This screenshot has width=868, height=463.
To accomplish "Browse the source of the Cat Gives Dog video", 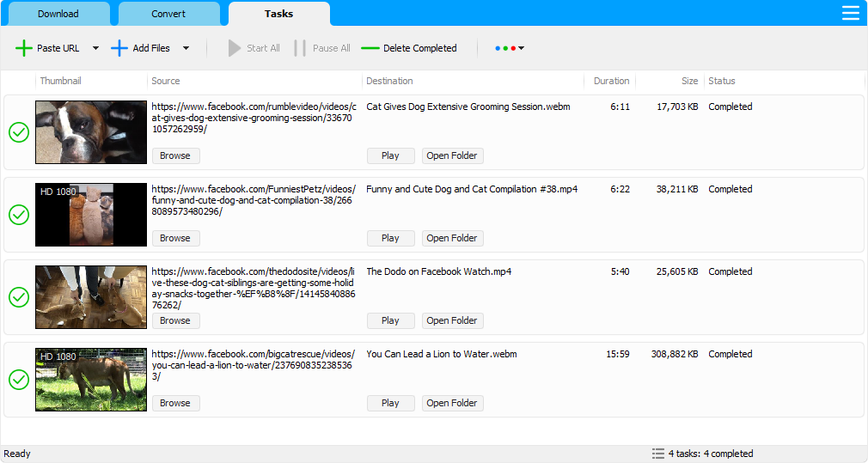I will (175, 155).
